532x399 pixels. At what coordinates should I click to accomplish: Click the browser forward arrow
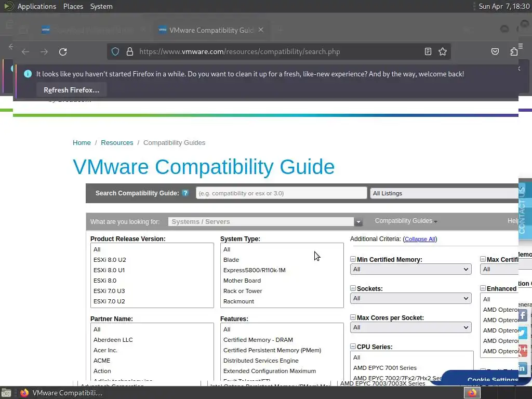[44, 52]
